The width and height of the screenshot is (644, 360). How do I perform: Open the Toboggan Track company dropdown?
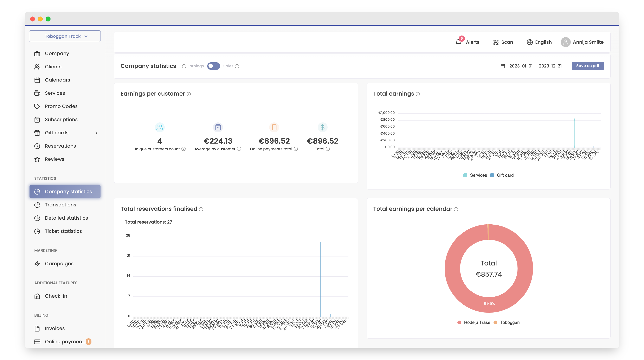(65, 36)
